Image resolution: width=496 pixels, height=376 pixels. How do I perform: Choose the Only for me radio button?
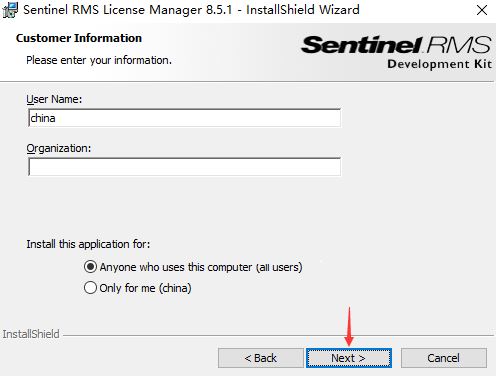tap(90, 288)
